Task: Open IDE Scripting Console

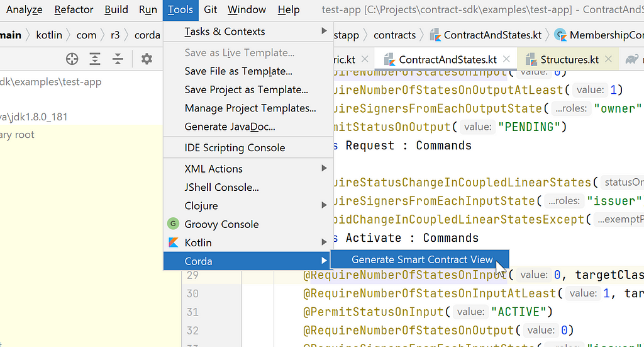Action: pos(248,147)
